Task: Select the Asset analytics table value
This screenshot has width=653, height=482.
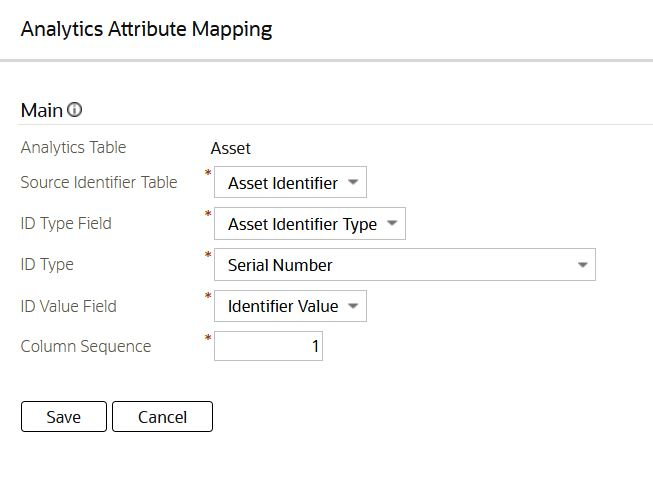Action: tap(230, 149)
